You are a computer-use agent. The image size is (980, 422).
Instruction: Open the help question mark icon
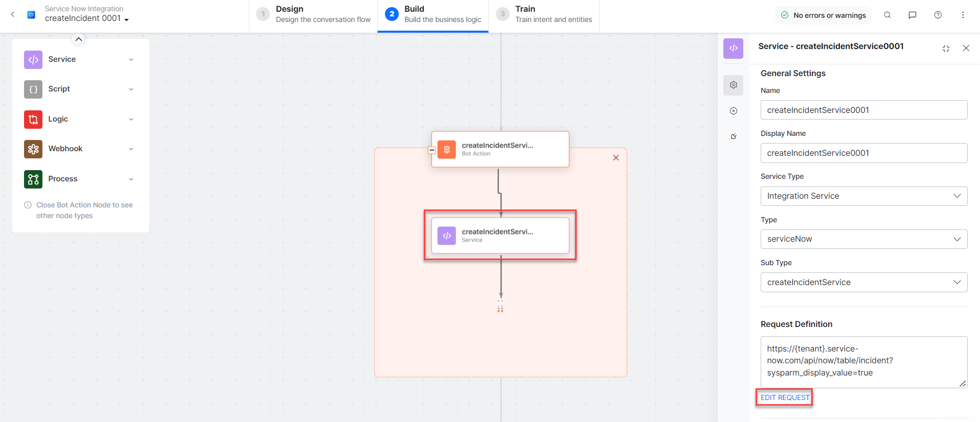[x=938, y=15]
